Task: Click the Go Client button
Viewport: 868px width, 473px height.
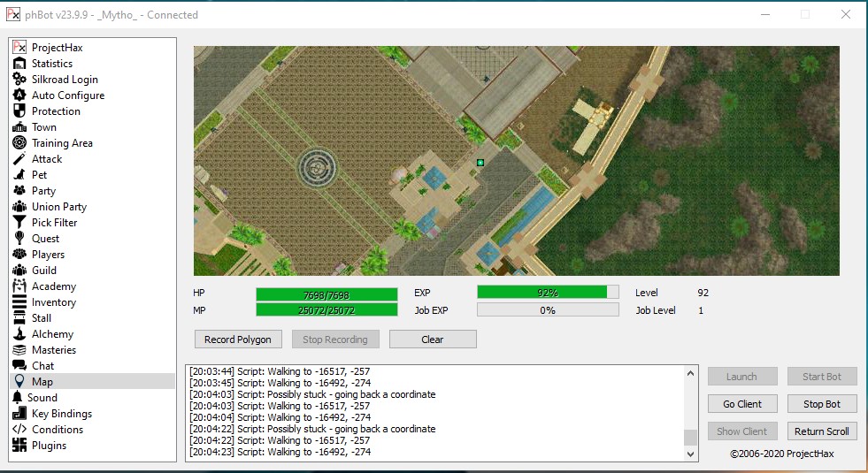Action: point(742,404)
